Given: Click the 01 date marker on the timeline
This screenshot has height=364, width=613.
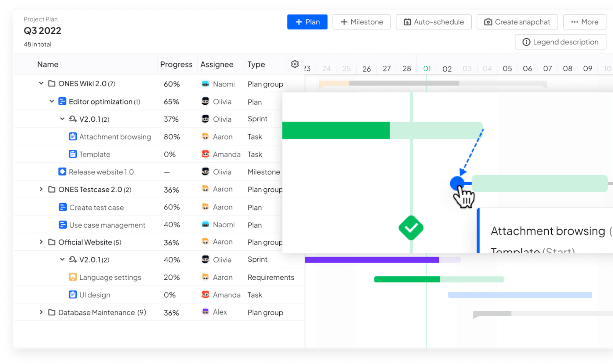Looking at the screenshot, I should click(x=427, y=69).
